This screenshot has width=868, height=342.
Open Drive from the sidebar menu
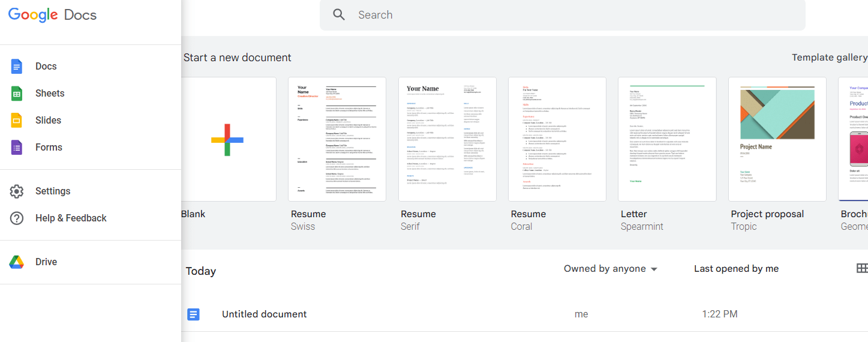coord(91,262)
